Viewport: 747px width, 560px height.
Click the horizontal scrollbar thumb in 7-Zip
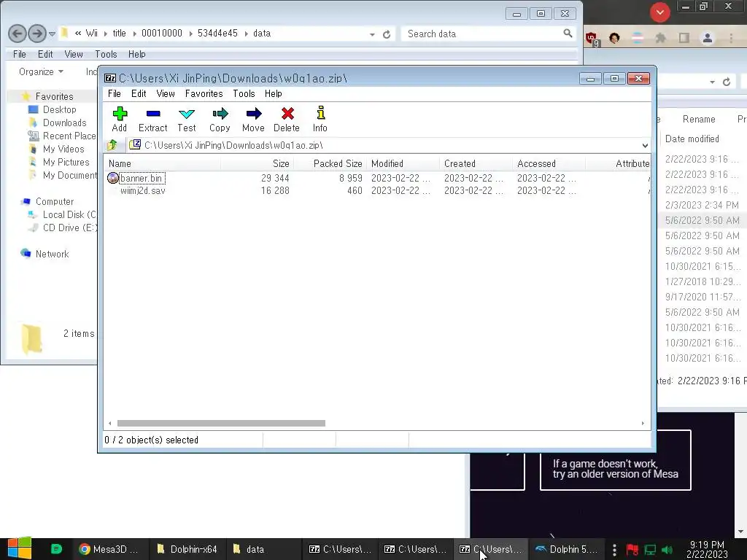[221, 423]
